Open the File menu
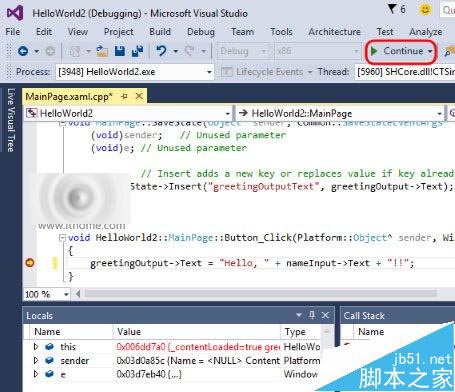Screen dimensions: 455x392 (x=13, y=32)
